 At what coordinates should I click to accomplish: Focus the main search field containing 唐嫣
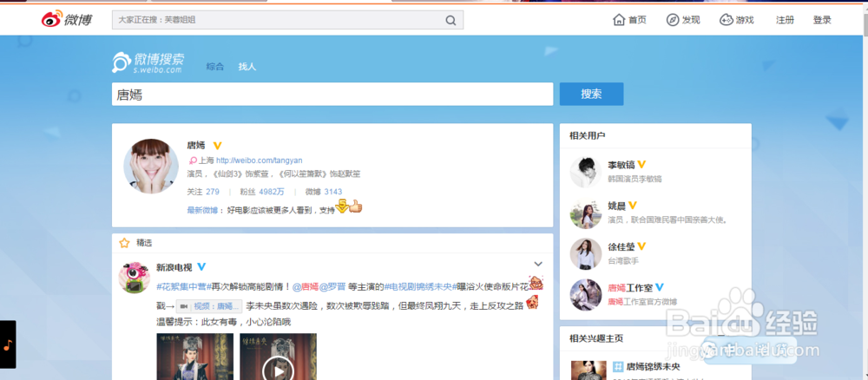coord(332,94)
